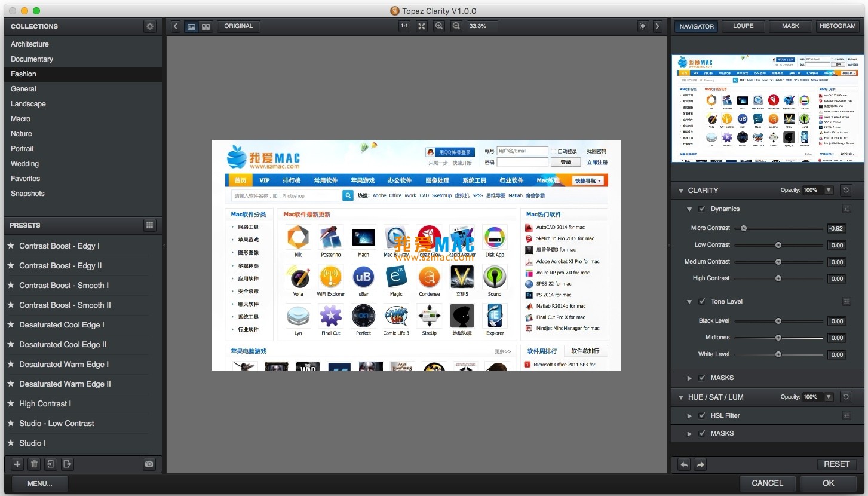Image resolution: width=868 pixels, height=496 pixels.
Task: Undo with the left arrow button
Action: point(685,464)
